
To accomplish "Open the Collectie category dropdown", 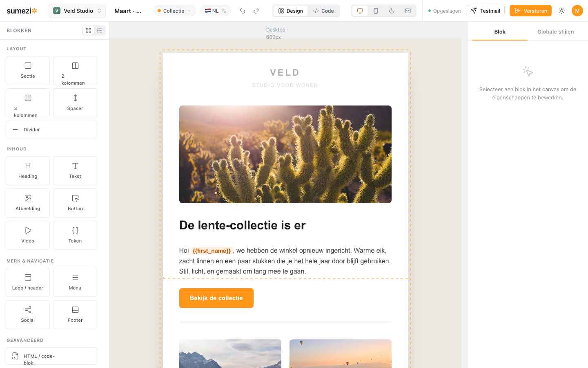I will click(x=174, y=11).
